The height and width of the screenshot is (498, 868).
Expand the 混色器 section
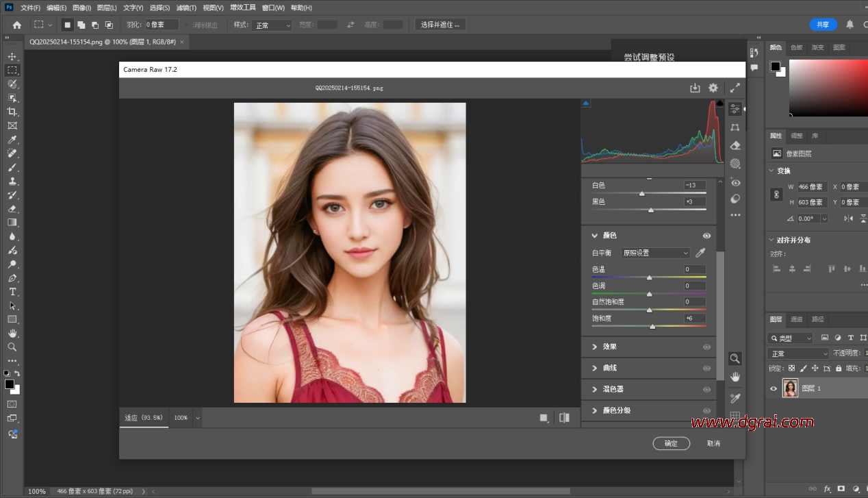coord(594,389)
